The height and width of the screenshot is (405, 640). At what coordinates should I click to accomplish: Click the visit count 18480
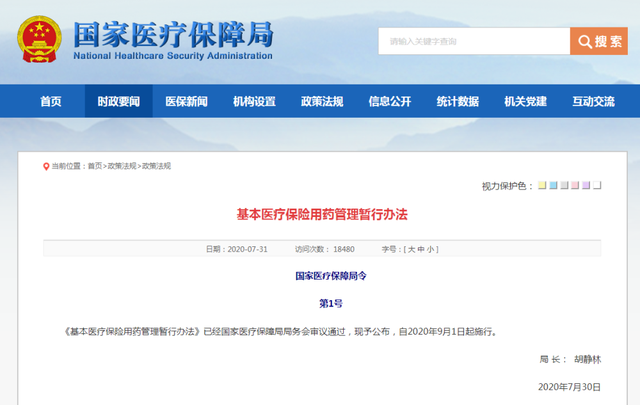coord(344,249)
